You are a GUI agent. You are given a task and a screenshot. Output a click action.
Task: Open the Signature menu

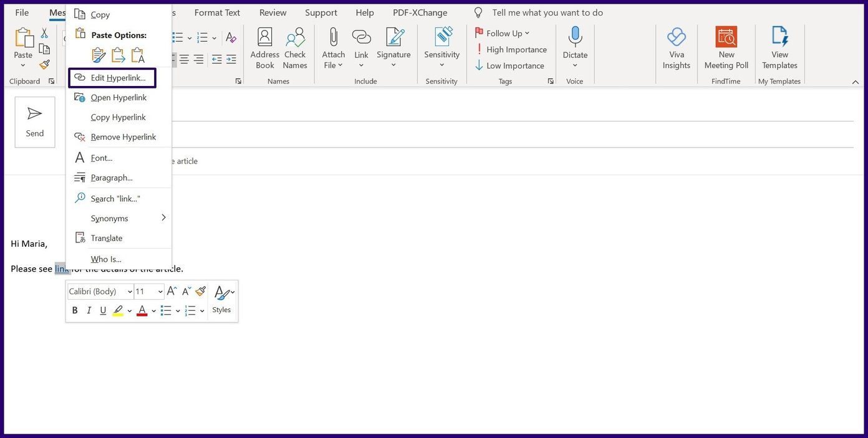click(394, 49)
